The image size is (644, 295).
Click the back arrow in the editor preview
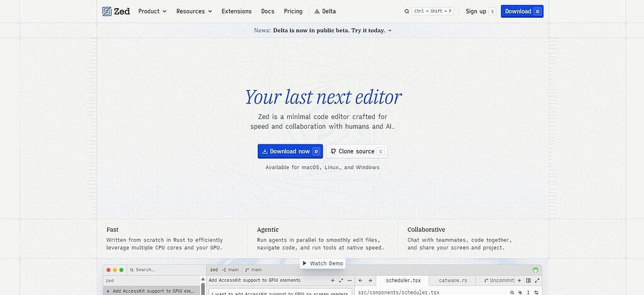click(360, 281)
